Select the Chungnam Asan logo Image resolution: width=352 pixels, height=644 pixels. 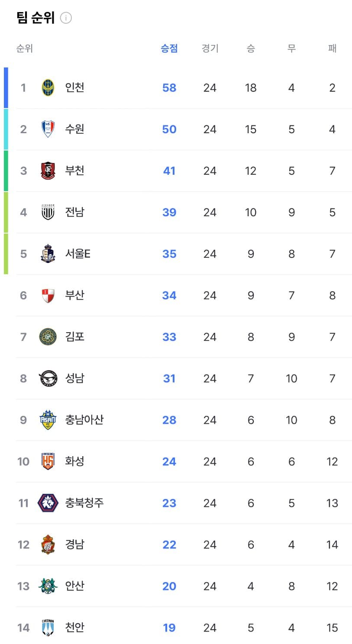pos(48,420)
